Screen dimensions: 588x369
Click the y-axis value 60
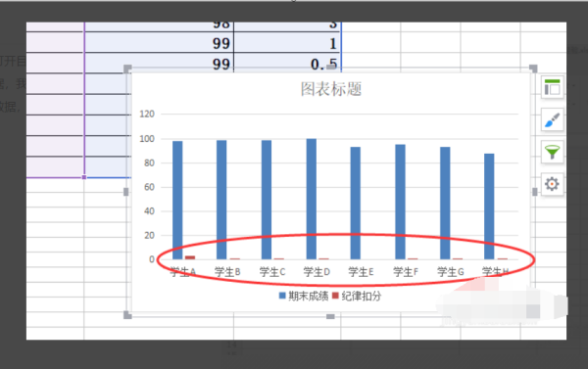tap(149, 187)
